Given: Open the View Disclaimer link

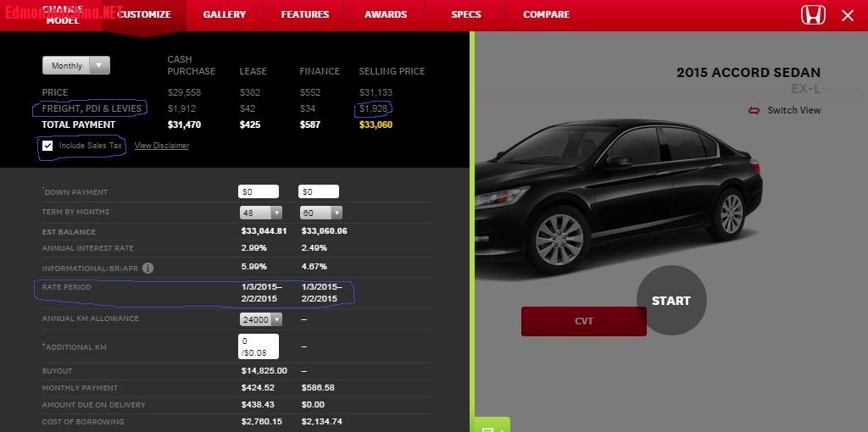Looking at the screenshot, I should (162, 146).
